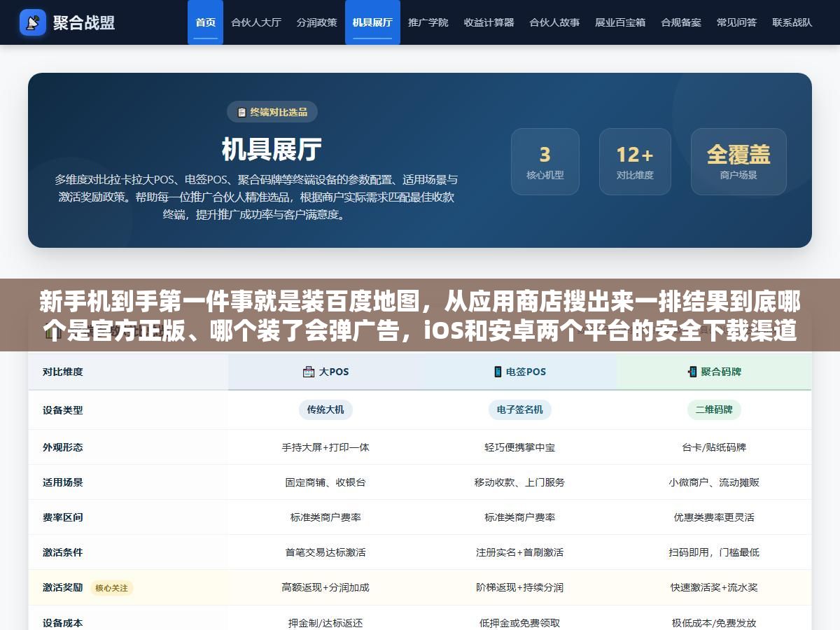Open 收益计算器 from navigation
The image size is (840, 630).
click(x=489, y=22)
